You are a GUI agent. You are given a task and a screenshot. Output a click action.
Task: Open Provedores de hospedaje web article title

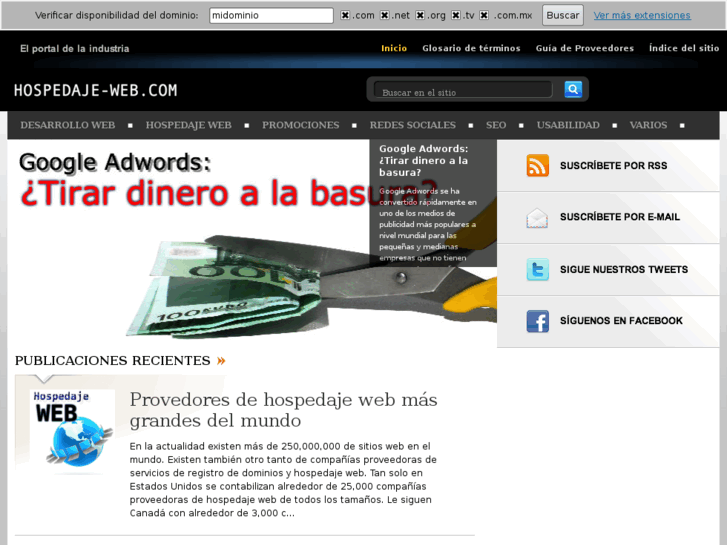point(283,410)
